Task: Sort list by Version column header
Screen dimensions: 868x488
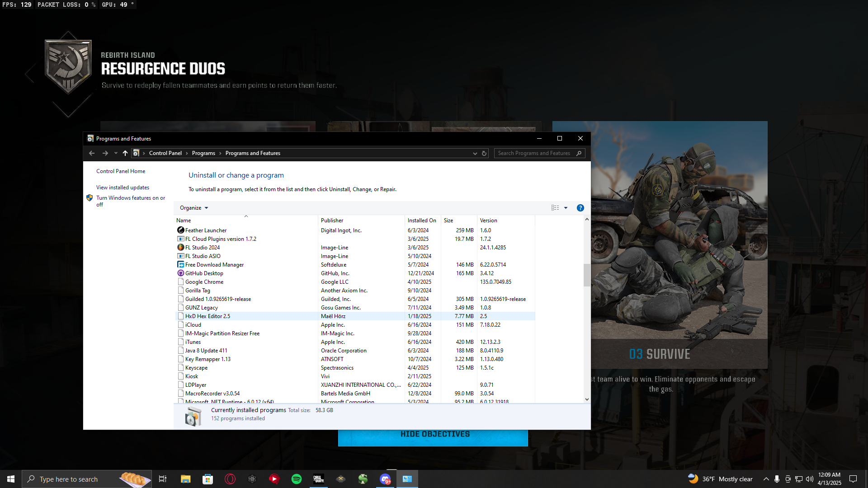Action: click(506, 221)
